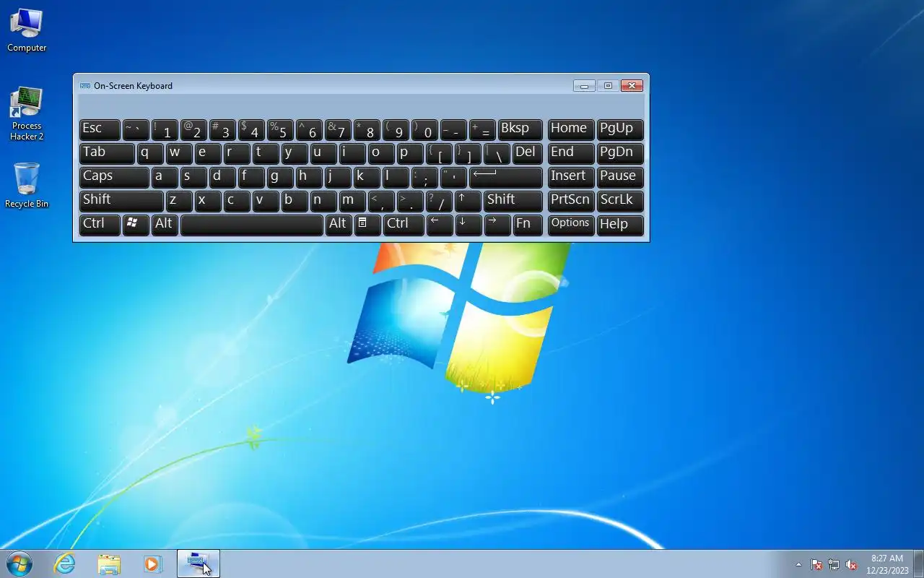Toggle the left Shift key
This screenshot has width=924, height=578.
pyautogui.click(x=121, y=201)
